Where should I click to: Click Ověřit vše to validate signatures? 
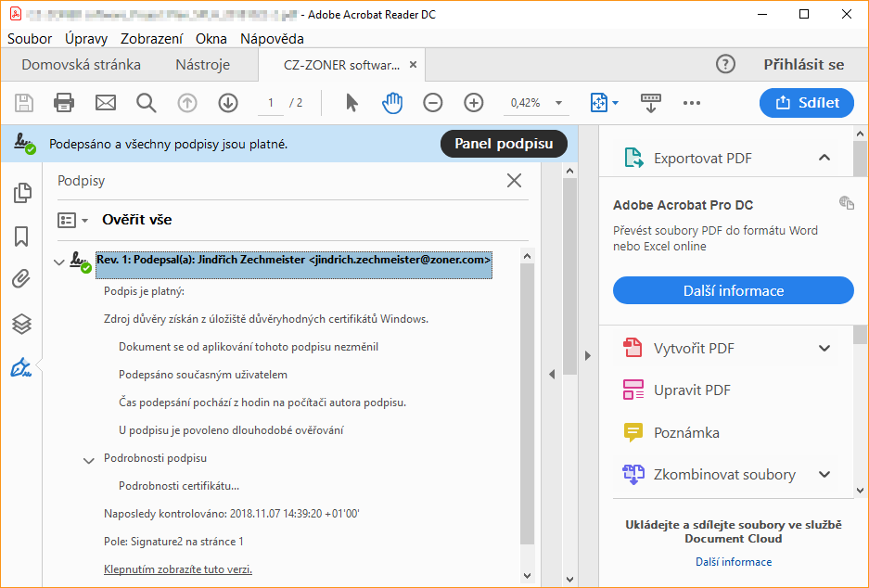coord(137,220)
